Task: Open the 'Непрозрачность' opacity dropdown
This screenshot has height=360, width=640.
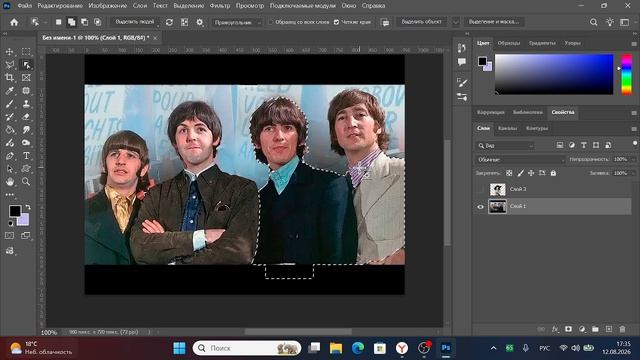Action: click(633, 159)
